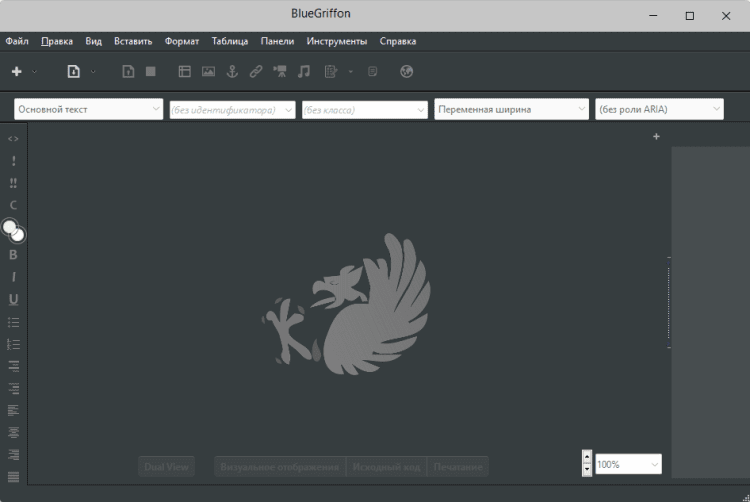
Task: Pick the lower-right color circle in the sidebar
Action: tap(18, 235)
